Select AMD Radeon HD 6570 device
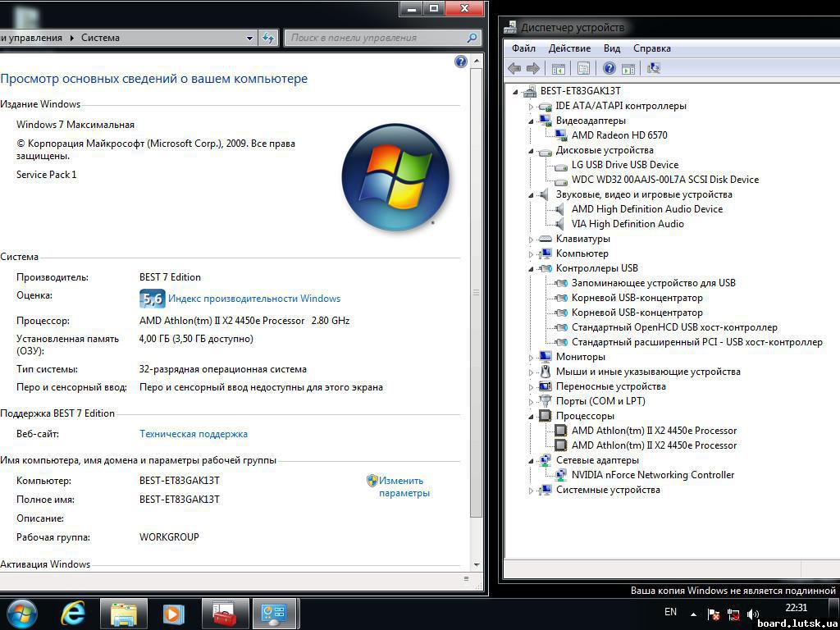The height and width of the screenshot is (630, 840). click(x=619, y=135)
